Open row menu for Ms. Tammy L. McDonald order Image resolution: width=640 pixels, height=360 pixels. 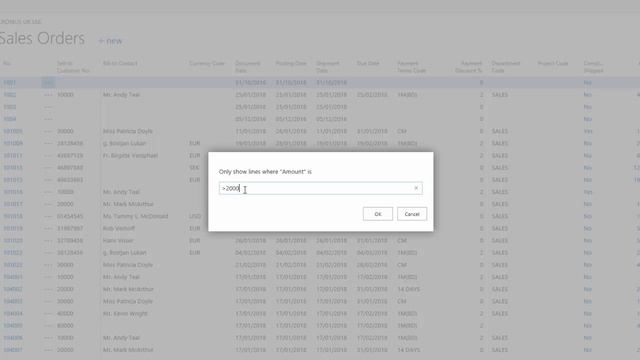[48, 216]
